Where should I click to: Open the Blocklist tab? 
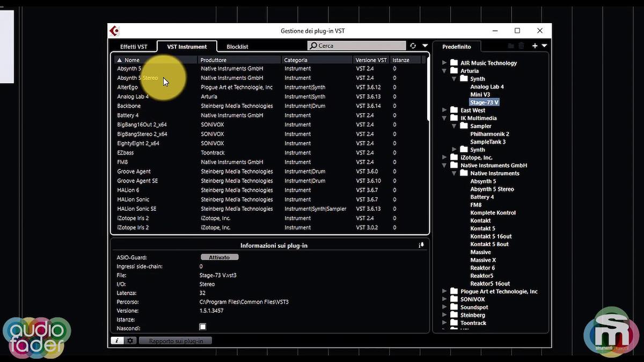(x=237, y=46)
